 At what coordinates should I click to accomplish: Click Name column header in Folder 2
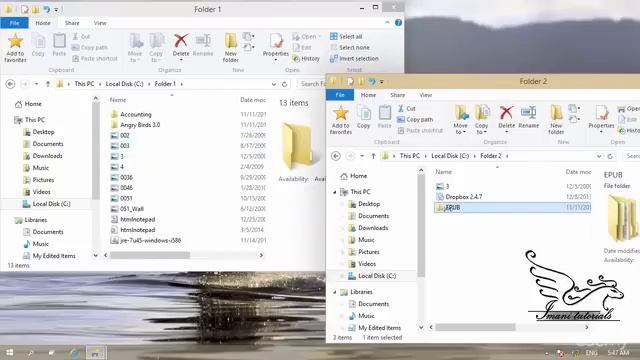tap(443, 172)
